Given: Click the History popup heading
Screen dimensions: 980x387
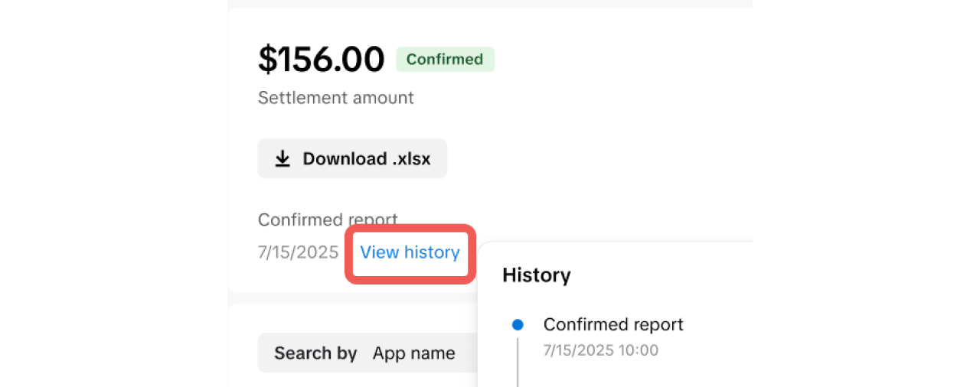Looking at the screenshot, I should pyautogui.click(x=536, y=275).
